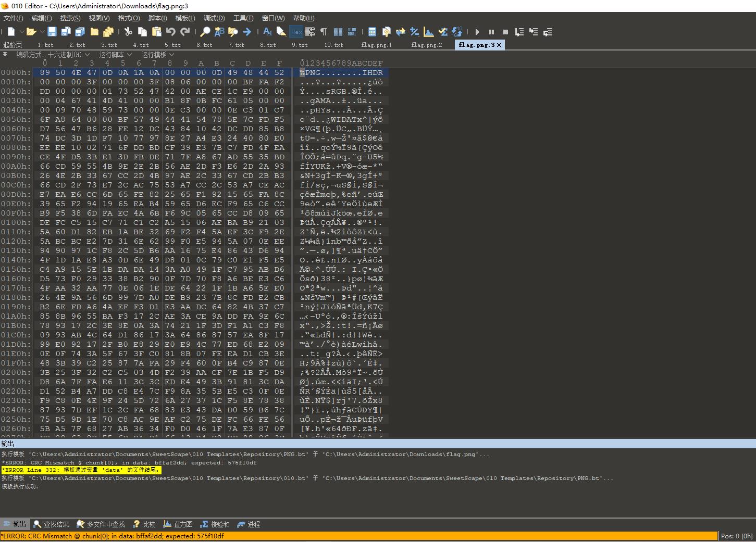
Task: Toggle show whitespace pilcrow icon
Action: tap(324, 32)
